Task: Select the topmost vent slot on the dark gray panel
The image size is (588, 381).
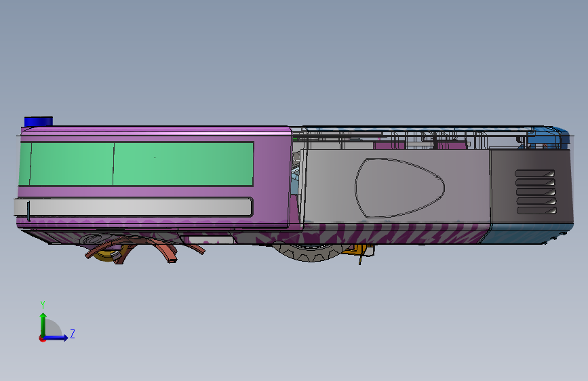Action: click(x=534, y=174)
